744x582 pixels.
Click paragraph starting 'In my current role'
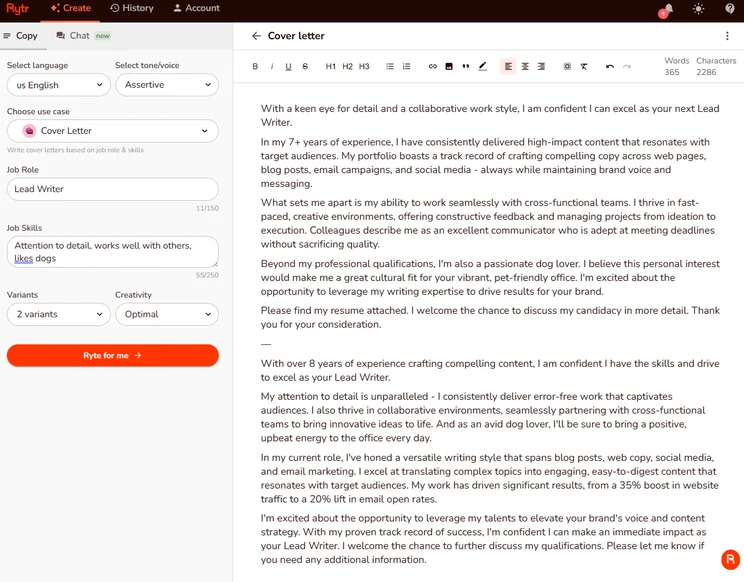[x=490, y=478]
